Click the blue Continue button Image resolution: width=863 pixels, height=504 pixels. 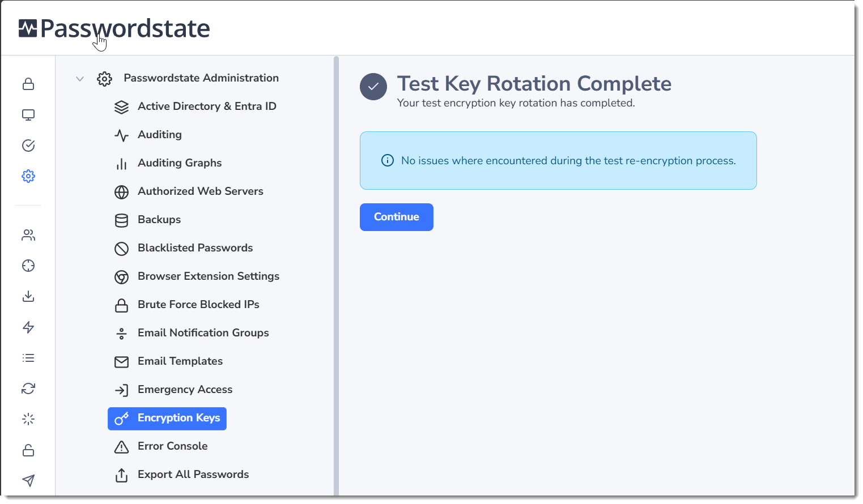[x=397, y=217]
